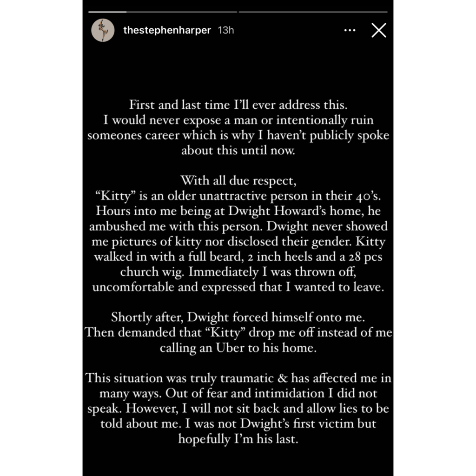This screenshot has width=476, height=476.
Task: Tap the line "many ways. Out of fear and intimidation"
Action: click(x=238, y=393)
